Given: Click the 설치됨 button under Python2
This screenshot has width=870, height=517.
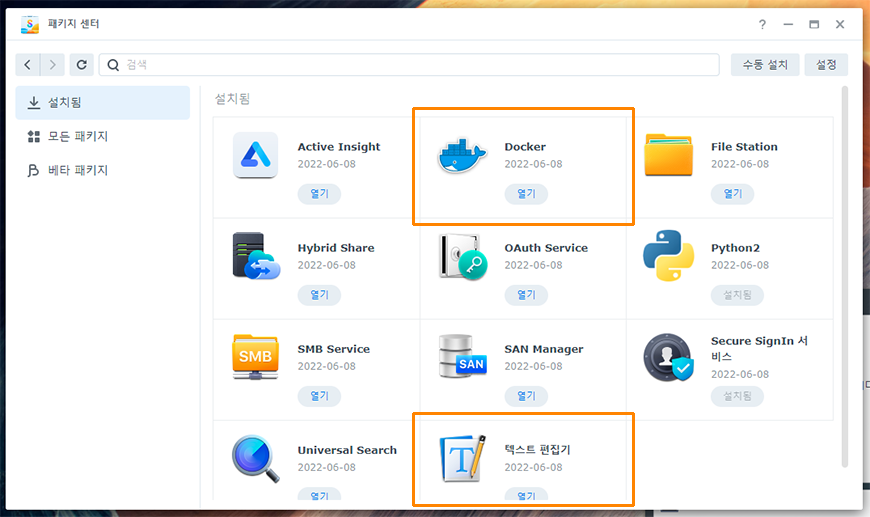Looking at the screenshot, I should (737, 295).
